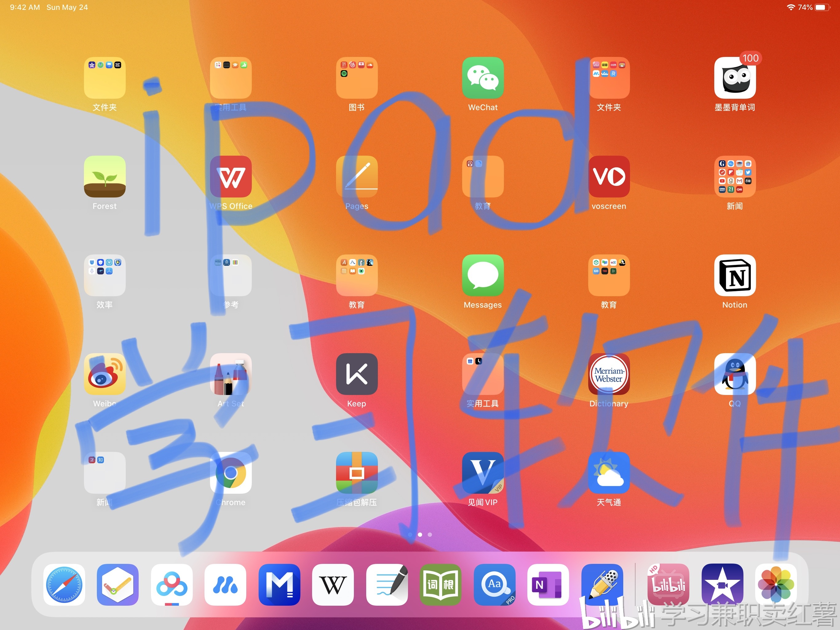840x630 pixels.
Task: Open the 图书 folder
Action: 357,78
